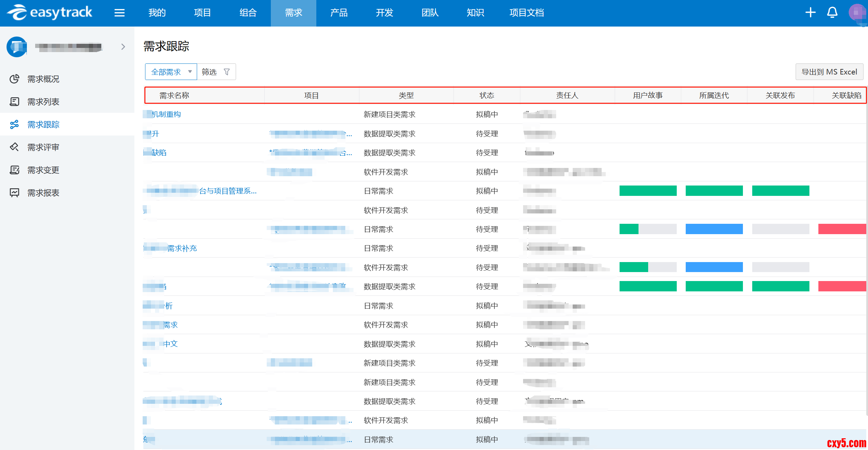Open the 筛选 filter panel

tap(216, 72)
